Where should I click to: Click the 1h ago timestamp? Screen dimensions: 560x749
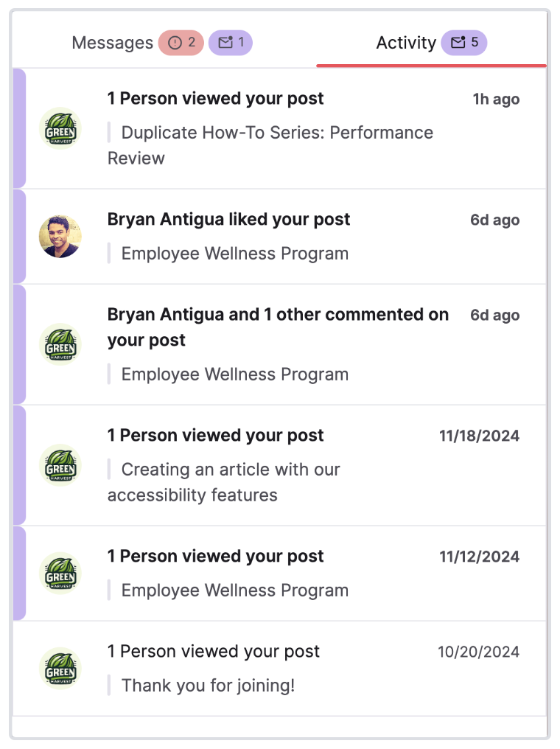(496, 99)
